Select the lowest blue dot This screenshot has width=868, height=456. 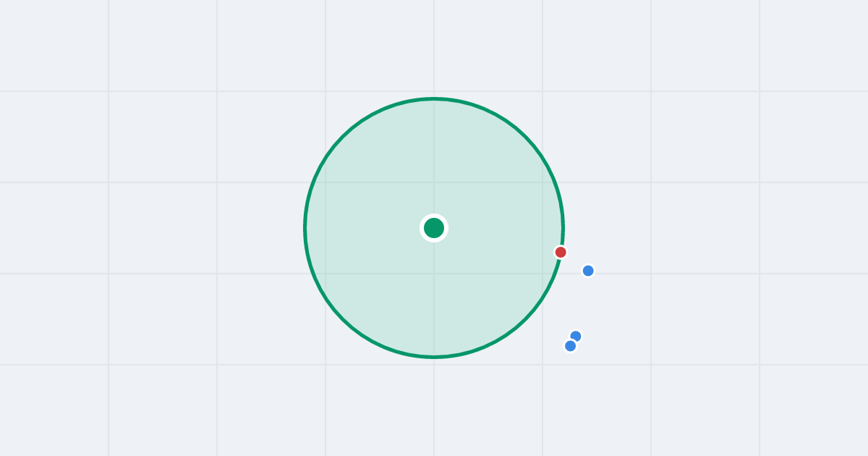[571, 346]
